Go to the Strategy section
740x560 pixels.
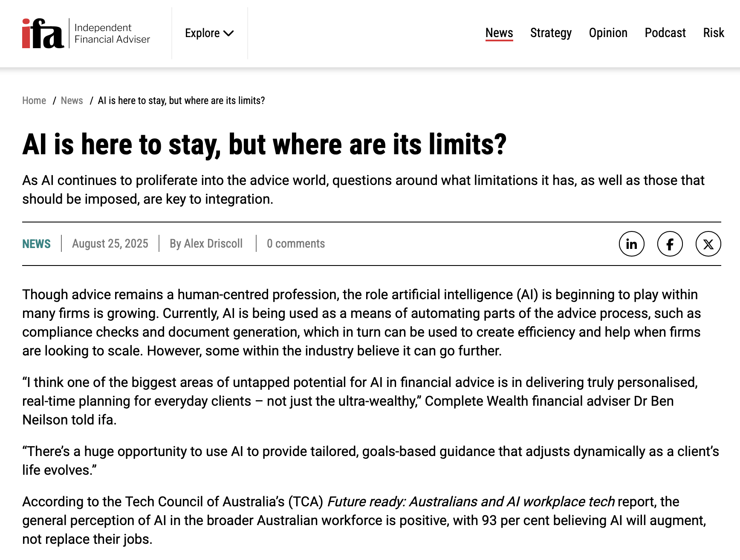(x=551, y=33)
